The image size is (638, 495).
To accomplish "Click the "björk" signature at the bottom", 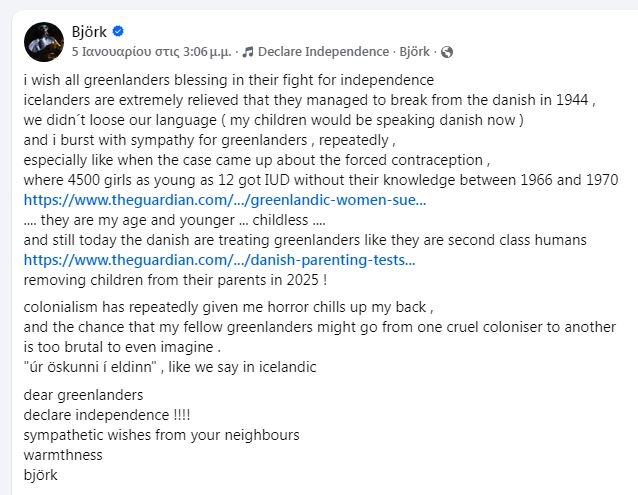I will pos(40,475).
